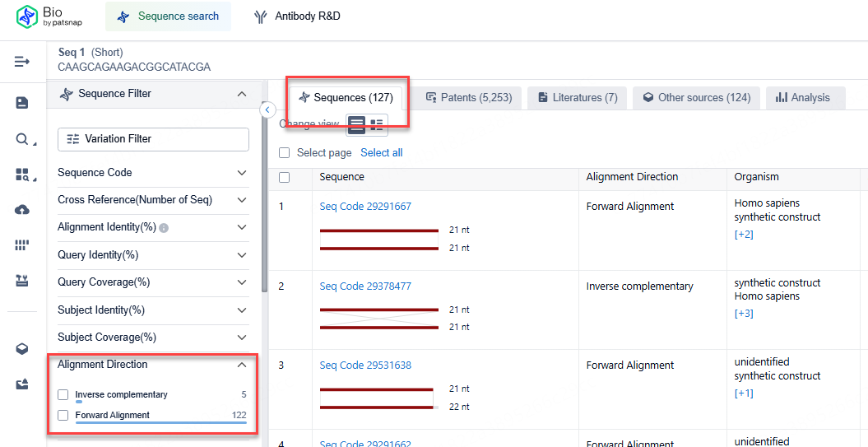Tick the Select page checkbox
This screenshot has width=868, height=447.
285,153
